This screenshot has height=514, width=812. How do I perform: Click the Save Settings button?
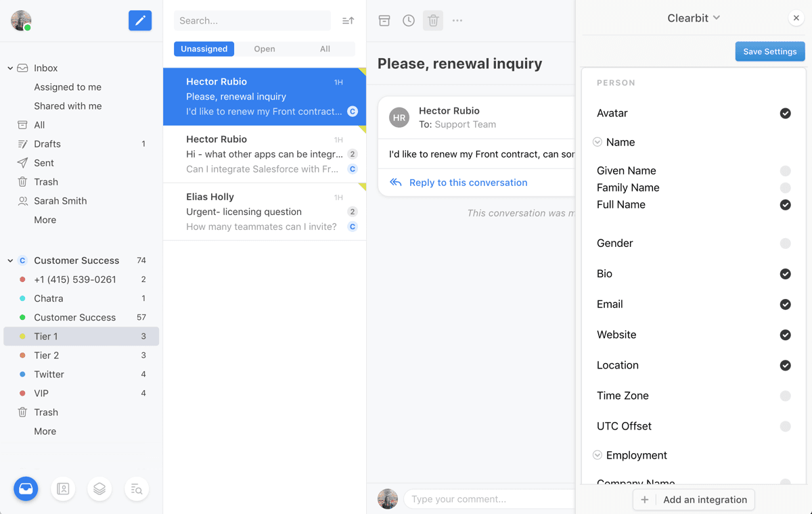point(770,51)
